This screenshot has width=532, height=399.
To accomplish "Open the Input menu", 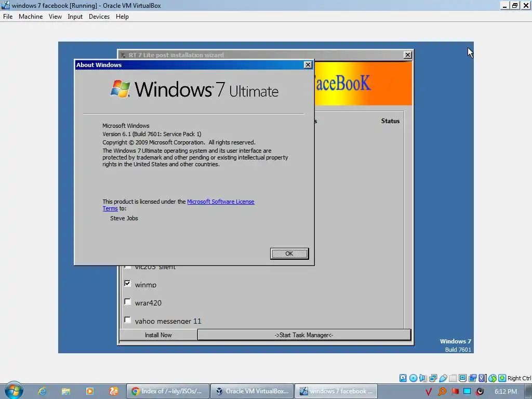I will tap(75, 17).
